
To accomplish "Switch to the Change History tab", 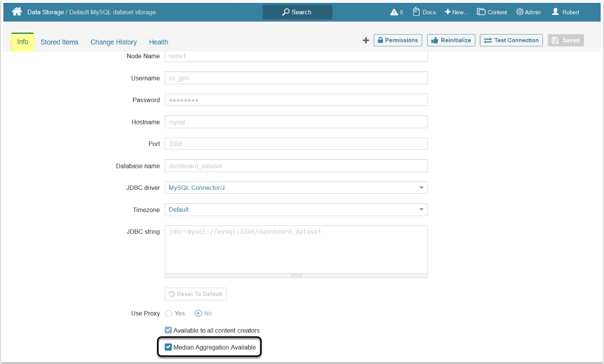I will [x=114, y=42].
